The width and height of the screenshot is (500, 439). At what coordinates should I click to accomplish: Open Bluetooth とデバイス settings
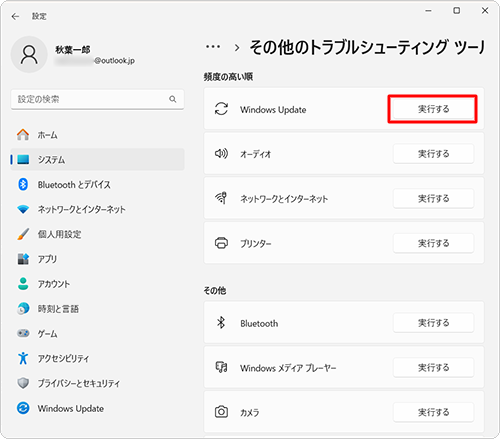coord(97,184)
